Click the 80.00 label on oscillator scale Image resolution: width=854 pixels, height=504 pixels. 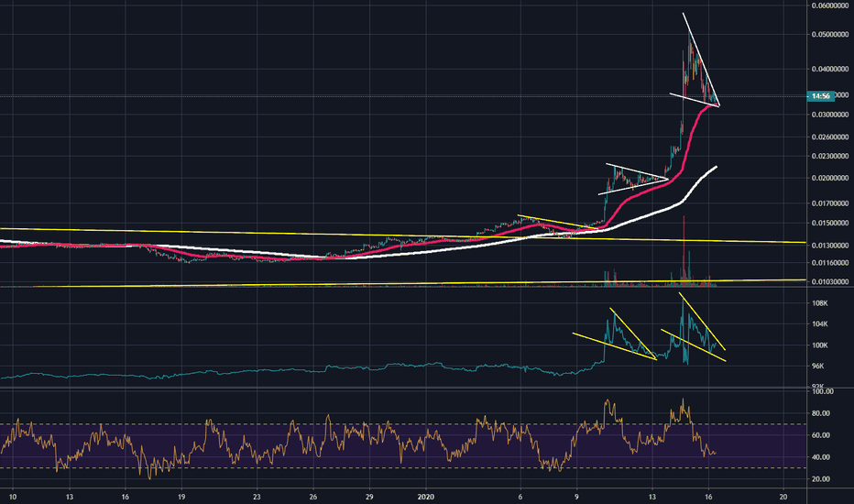pos(821,413)
